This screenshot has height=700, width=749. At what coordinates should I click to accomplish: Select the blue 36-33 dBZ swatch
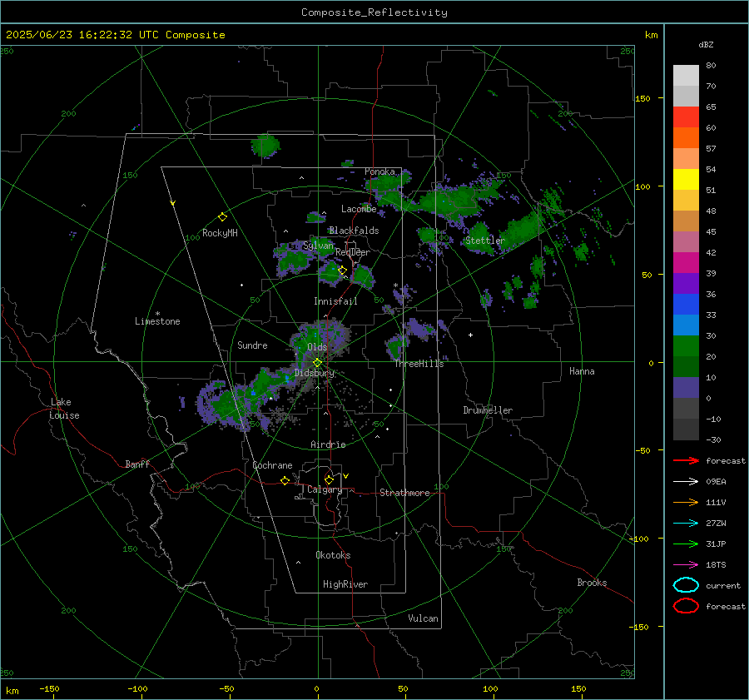[x=686, y=304]
